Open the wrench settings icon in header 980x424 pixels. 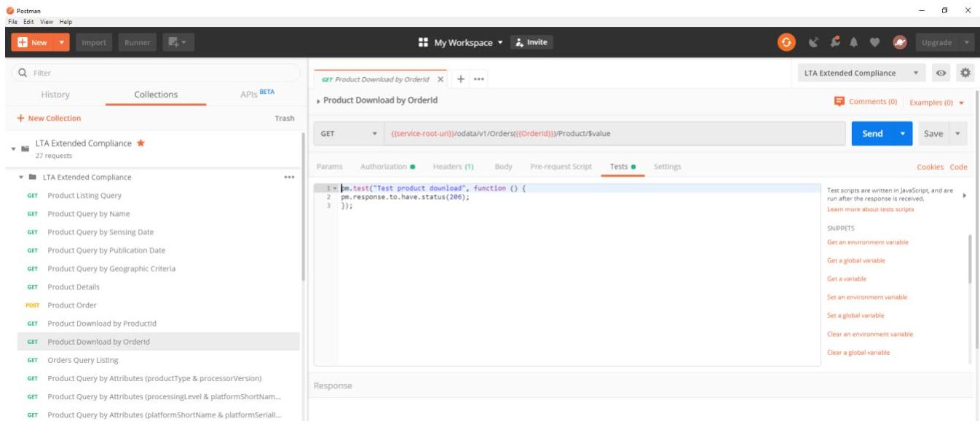[x=834, y=42]
